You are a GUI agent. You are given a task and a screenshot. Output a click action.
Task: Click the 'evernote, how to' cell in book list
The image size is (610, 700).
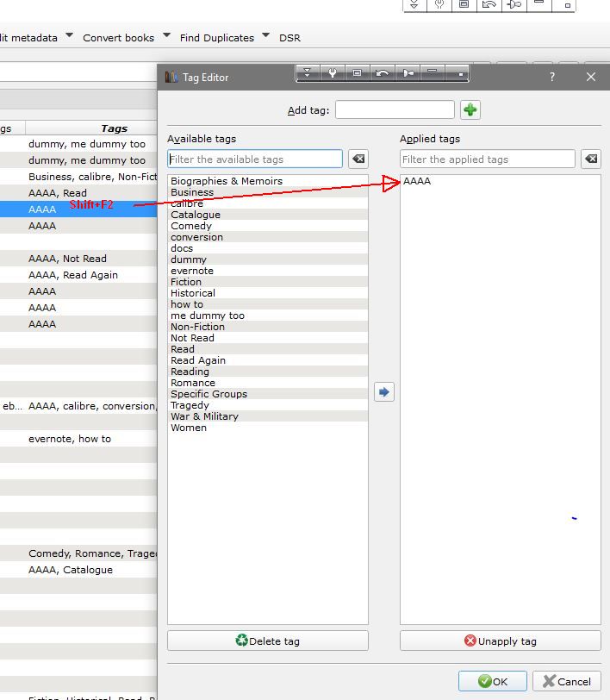point(91,439)
